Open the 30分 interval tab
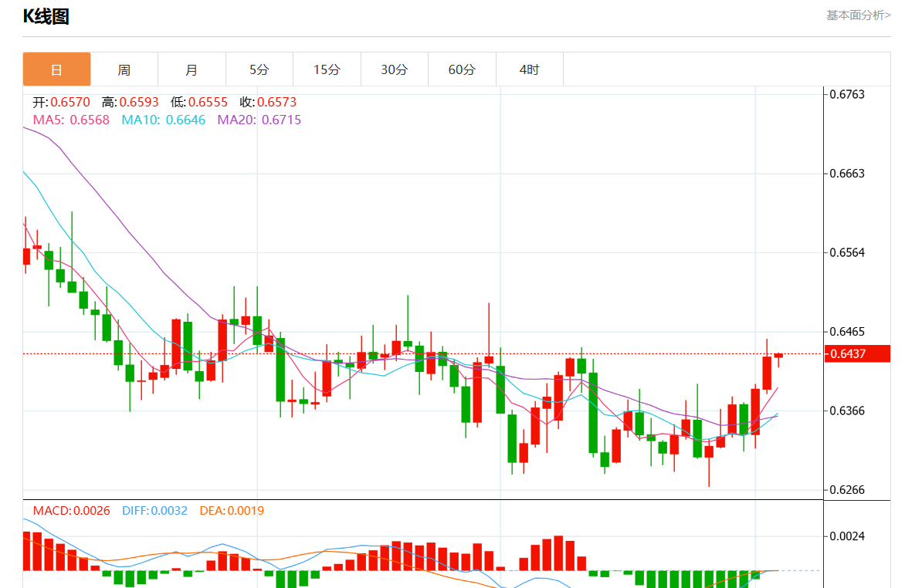The width and height of the screenshot is (905, 588). point(395,69)
